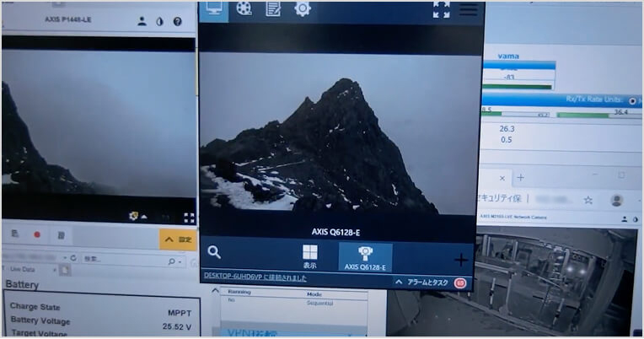
Task: Open help icon in AXIS P1448-LE page
Action: point(177,21)
